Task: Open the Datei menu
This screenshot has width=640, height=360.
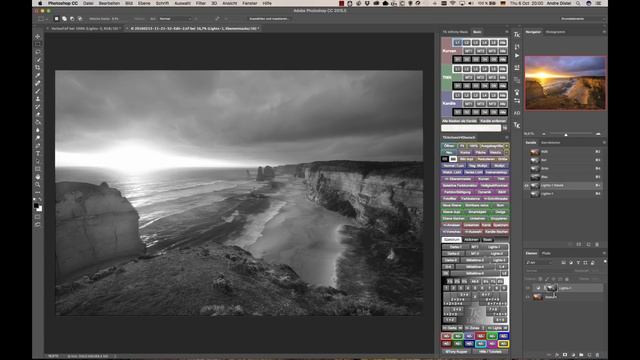Action: coord(88,3)
